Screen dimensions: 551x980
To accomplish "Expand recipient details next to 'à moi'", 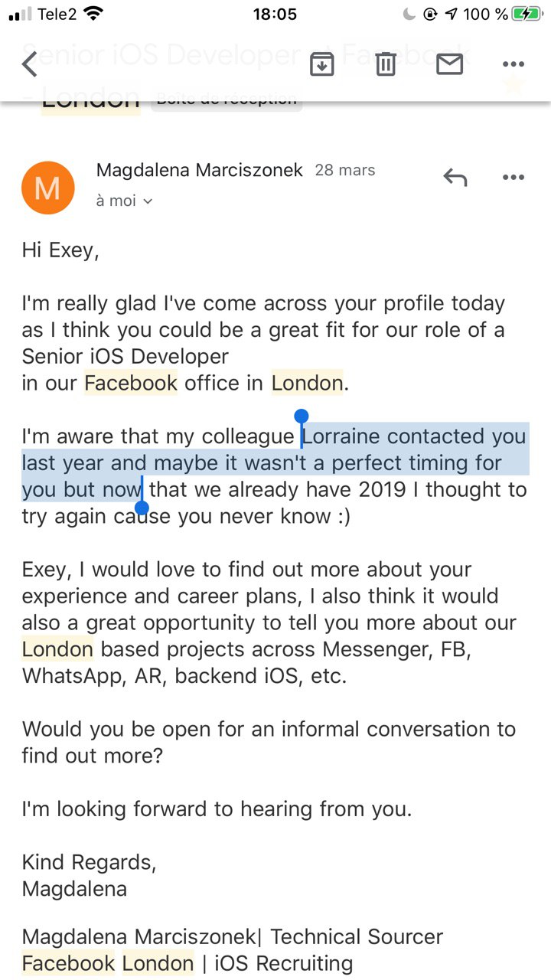I will coord(148,201).
